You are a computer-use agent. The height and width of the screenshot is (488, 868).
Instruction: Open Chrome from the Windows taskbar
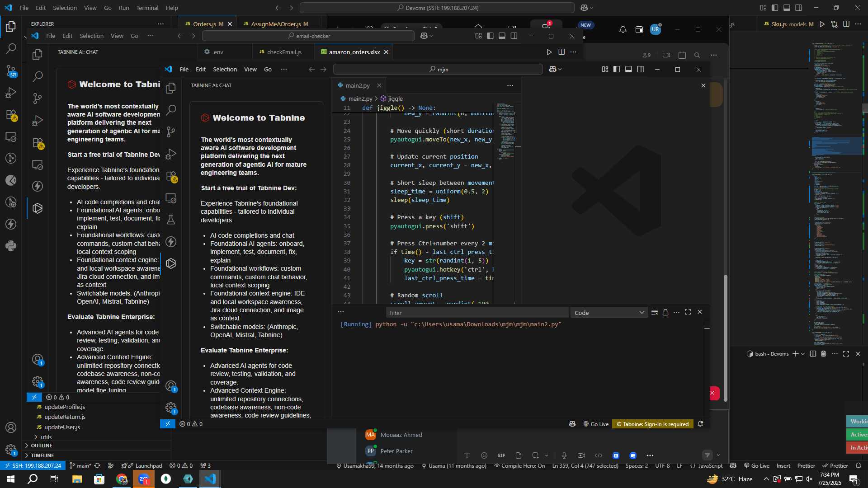[122, 479]
